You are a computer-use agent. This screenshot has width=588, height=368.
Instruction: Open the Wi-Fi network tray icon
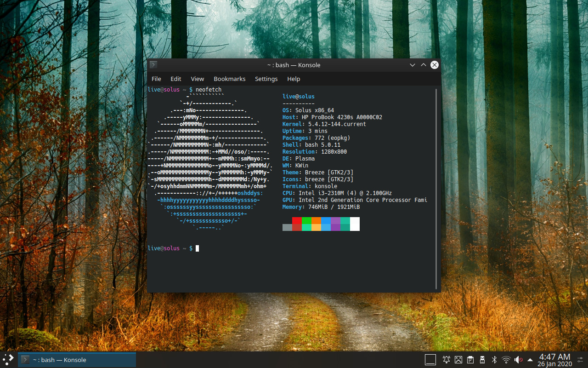(x=506, y=359)
